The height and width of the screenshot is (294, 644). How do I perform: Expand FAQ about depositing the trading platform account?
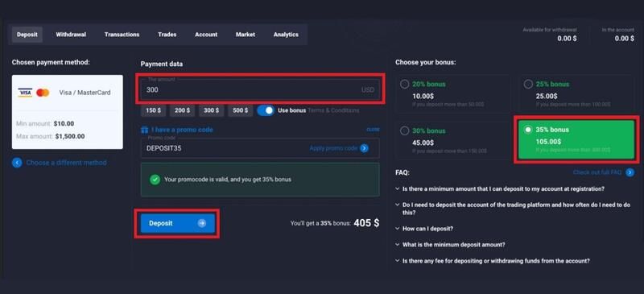[514, 209]
